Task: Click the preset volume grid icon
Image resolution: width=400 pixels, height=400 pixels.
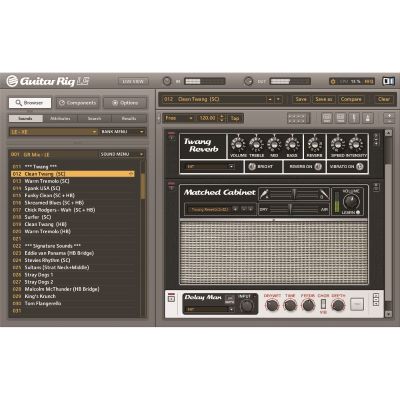Action: [298, 118]
